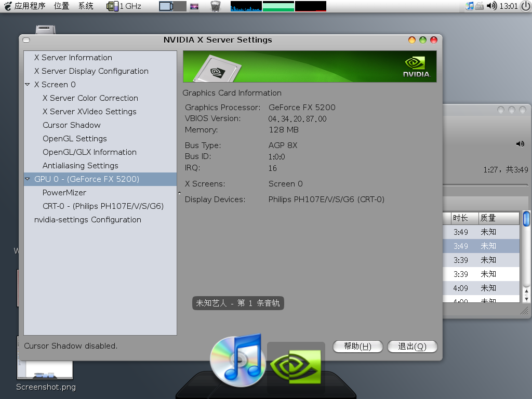532x399 pixels.
Task: Open the 应用程序 menu in the top panel
Action: [x=30, y=6]
